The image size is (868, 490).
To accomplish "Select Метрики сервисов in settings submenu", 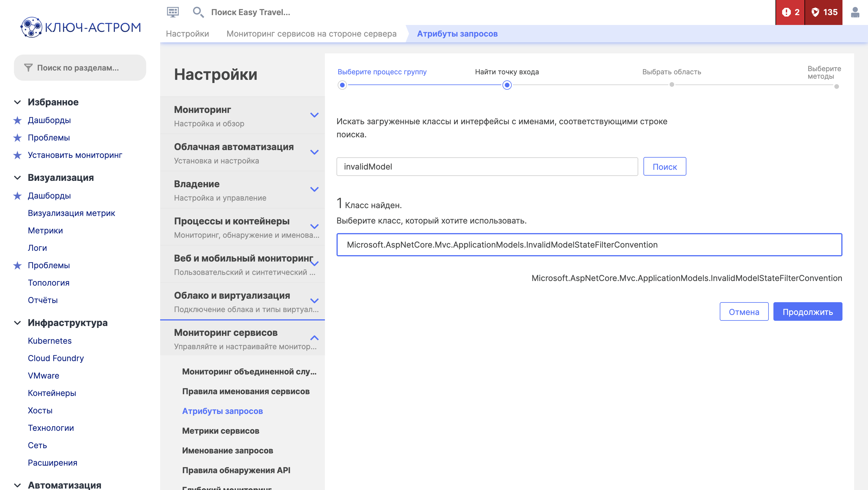I will point(220,431).
